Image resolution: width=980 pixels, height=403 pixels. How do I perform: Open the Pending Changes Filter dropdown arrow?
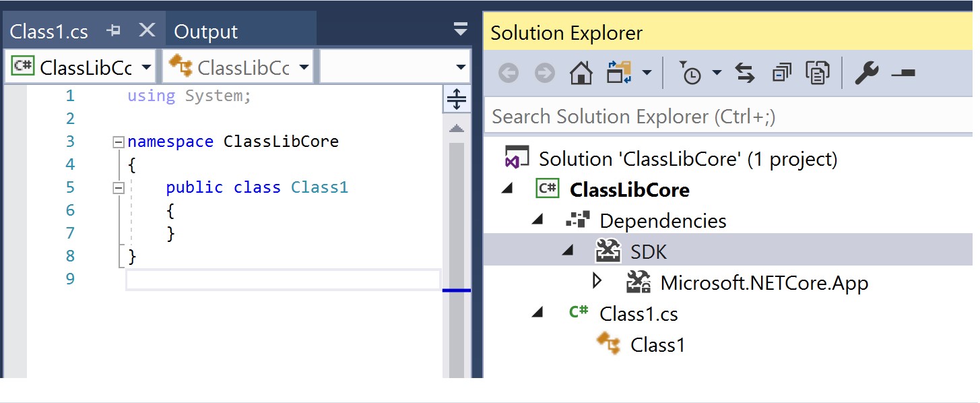pyautogui.click(x=716, y=73)
